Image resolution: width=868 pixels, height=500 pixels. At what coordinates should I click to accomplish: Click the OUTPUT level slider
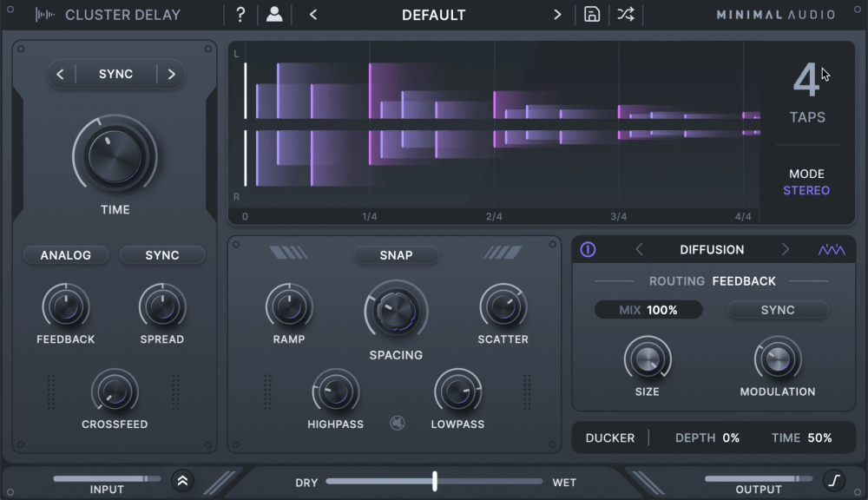(x=759, y=478)
